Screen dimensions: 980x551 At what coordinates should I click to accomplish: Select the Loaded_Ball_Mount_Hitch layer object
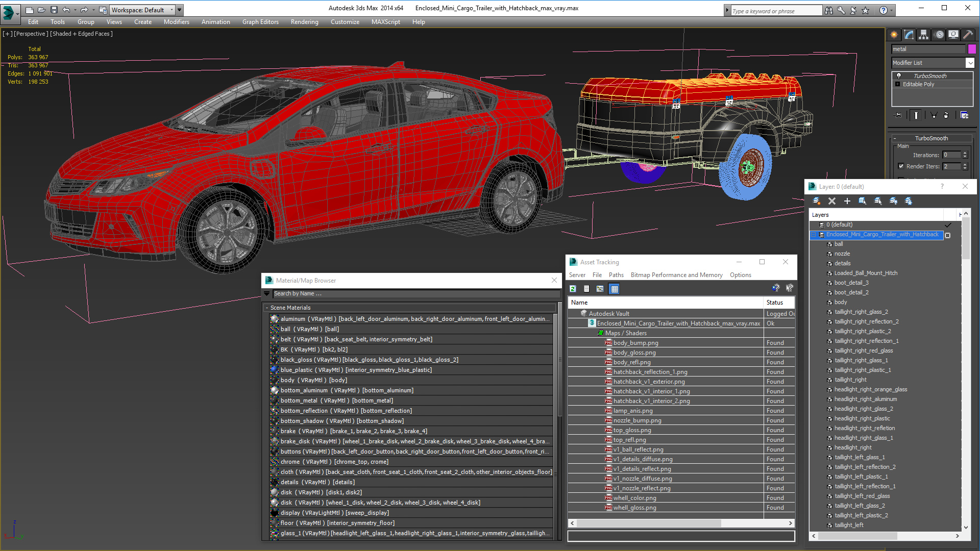(866, 273)
